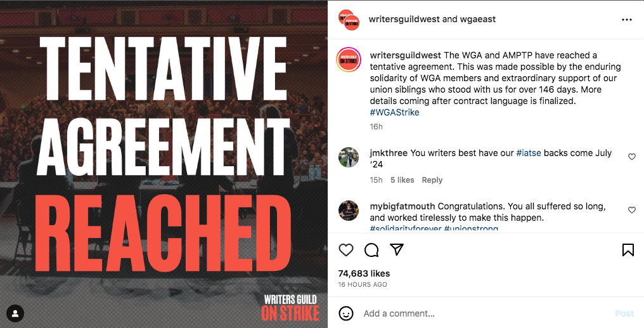Open the writersguildwest avatar in the header
Viewport: 644px width, 328px height.
tap(349, 20)
